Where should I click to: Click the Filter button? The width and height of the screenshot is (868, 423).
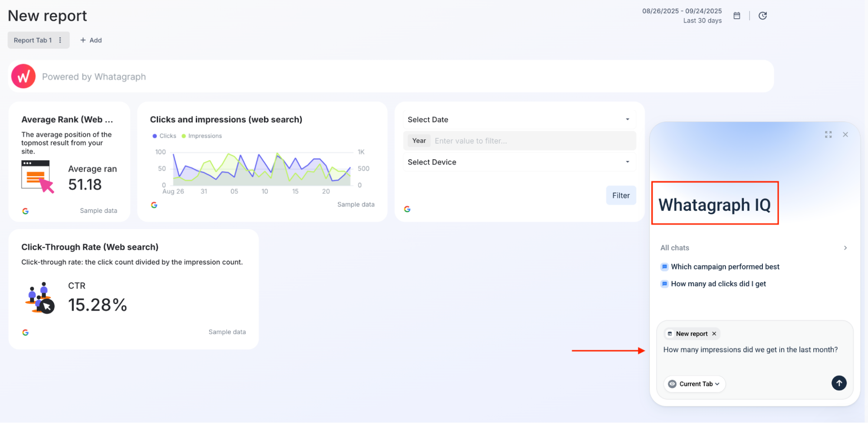click(620, 195)
